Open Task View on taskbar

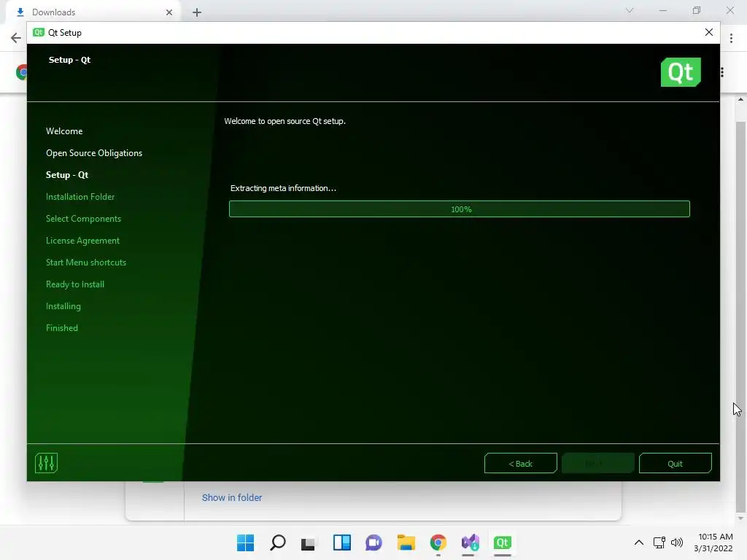pyautogui.click(x=309, y=542)
